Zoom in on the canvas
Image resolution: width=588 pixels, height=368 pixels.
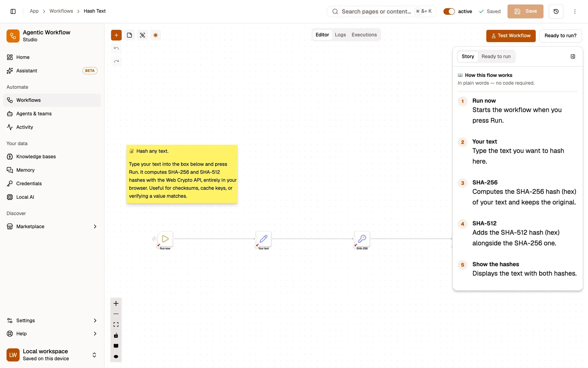116,304
